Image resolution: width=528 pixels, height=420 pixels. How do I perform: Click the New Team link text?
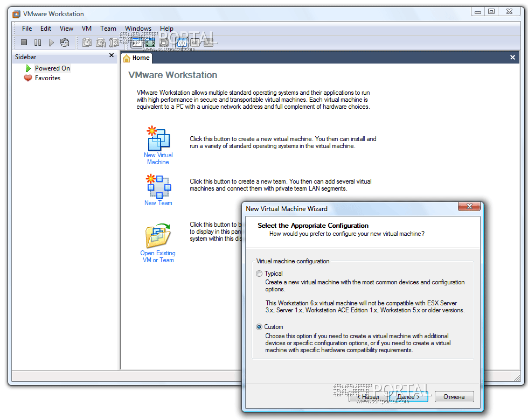(x=158, y=203)
